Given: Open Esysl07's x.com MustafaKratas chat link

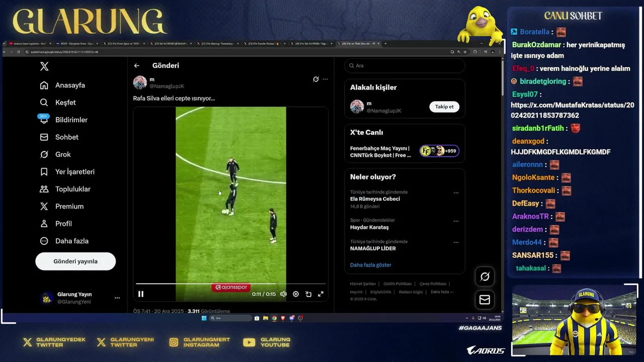Looking at the screenshot, I should coord(573,110).
